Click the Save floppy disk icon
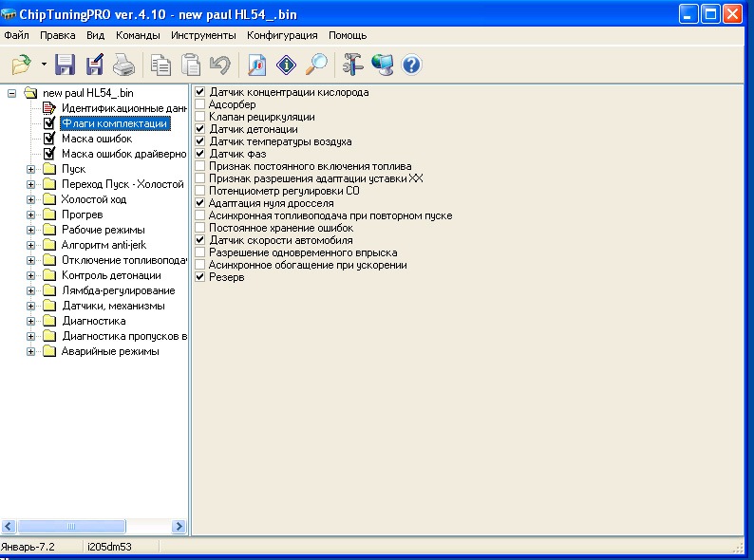 click(65, 65)
